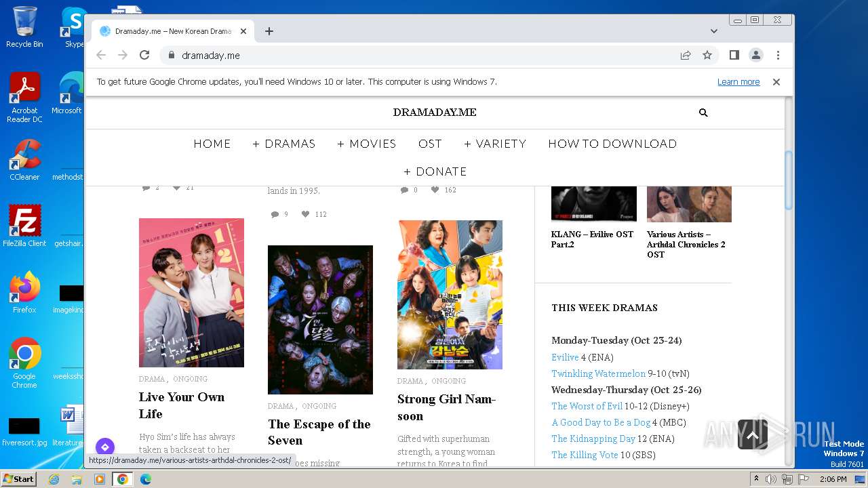Click the taskbar clock showing 2:06 PM
This screenshot has height=488, width=868.
point(833,479)
